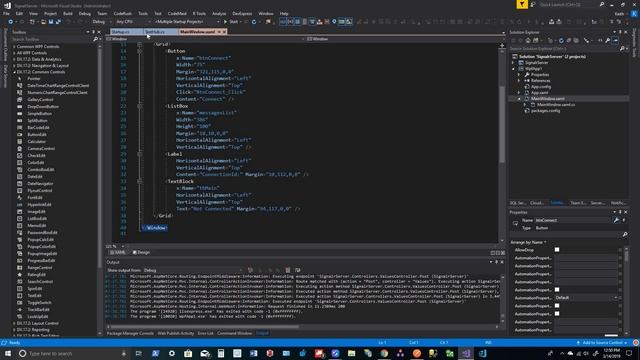
Task: Open the Windows Start button on the taskbar
Action: click(8, 353)
